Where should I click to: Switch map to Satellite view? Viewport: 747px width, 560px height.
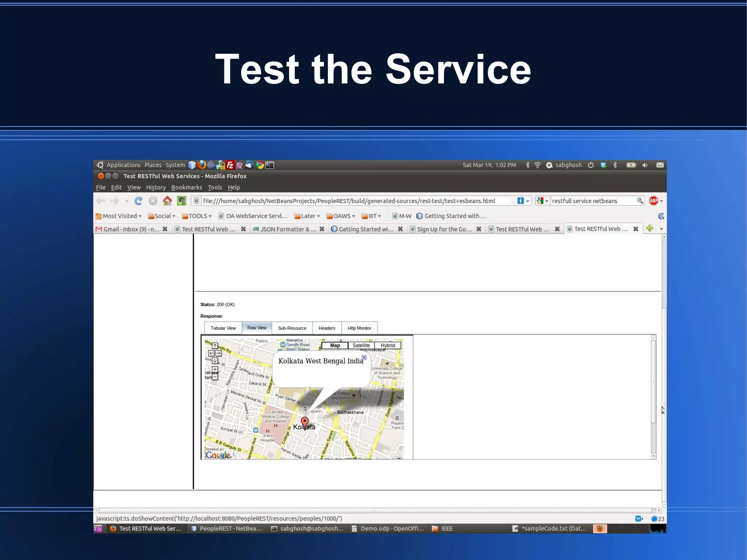361,345
